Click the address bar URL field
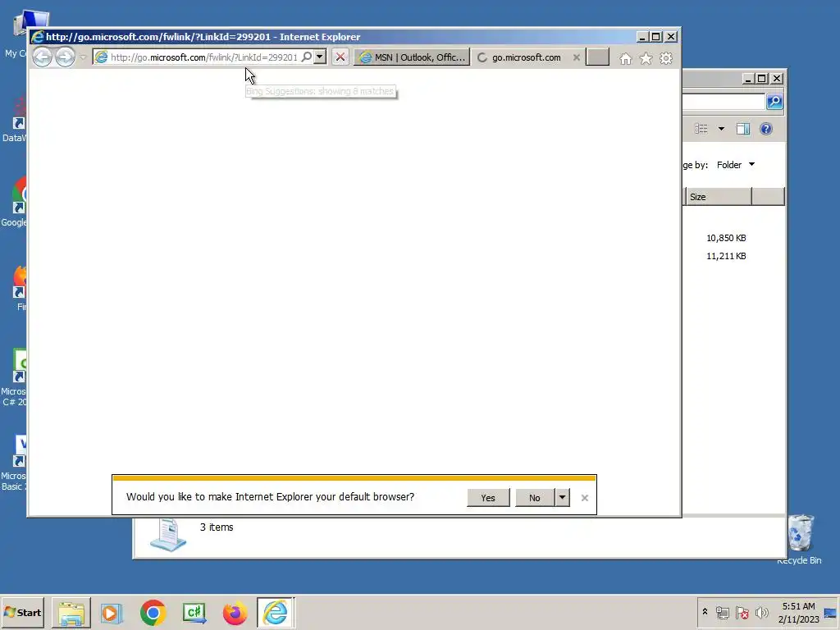Screen dimensions: 840x630 (x=203, y=57)
